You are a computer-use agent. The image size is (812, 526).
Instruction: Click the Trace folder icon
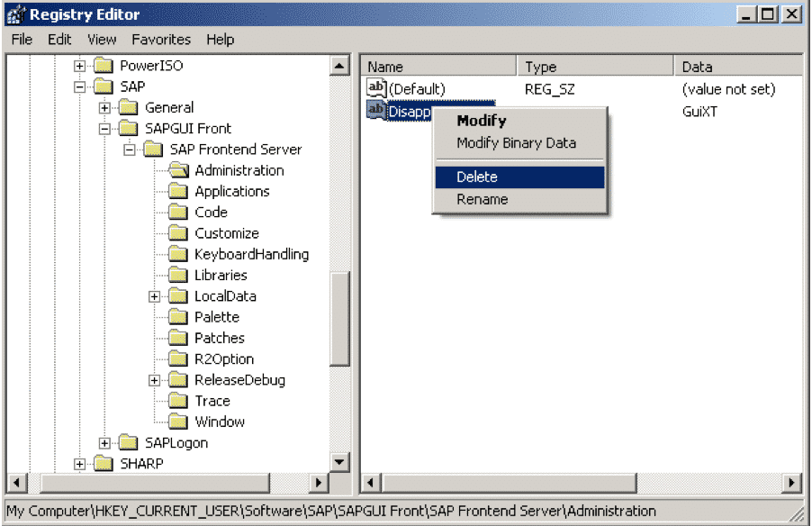pos(178,401)
